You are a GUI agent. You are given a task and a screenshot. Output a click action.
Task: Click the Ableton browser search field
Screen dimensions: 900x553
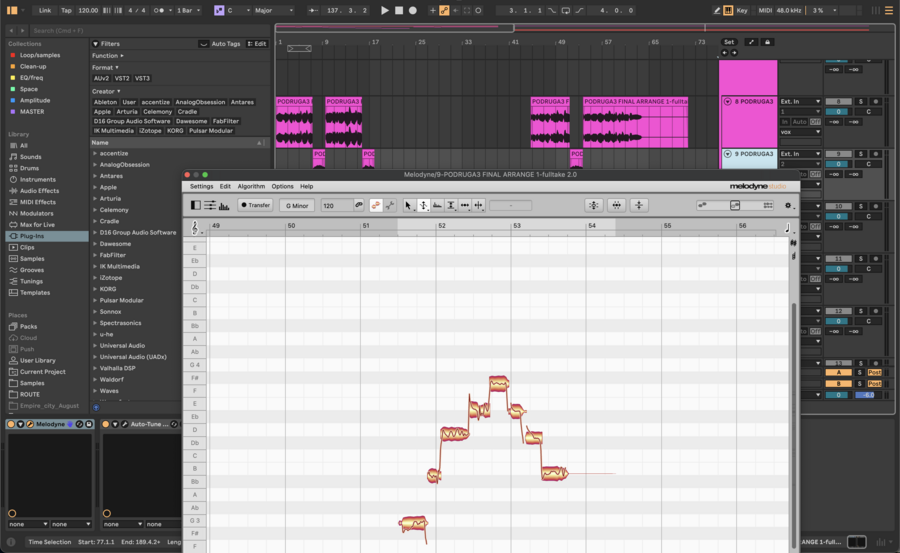148,30
